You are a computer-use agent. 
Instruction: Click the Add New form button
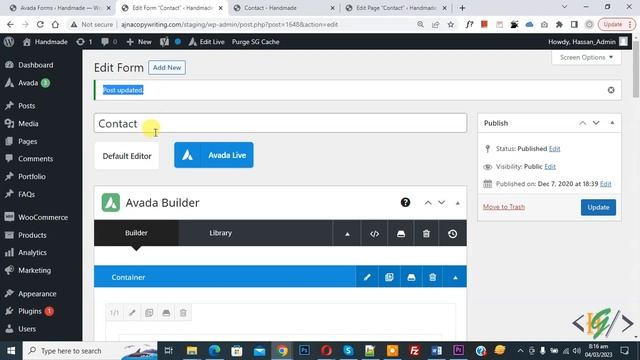[x=167, y=67]
